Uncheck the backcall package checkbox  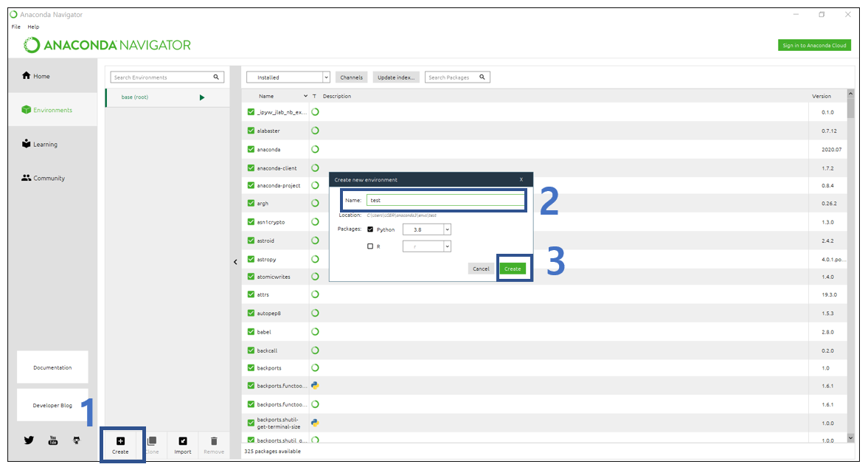pos(251,350)
